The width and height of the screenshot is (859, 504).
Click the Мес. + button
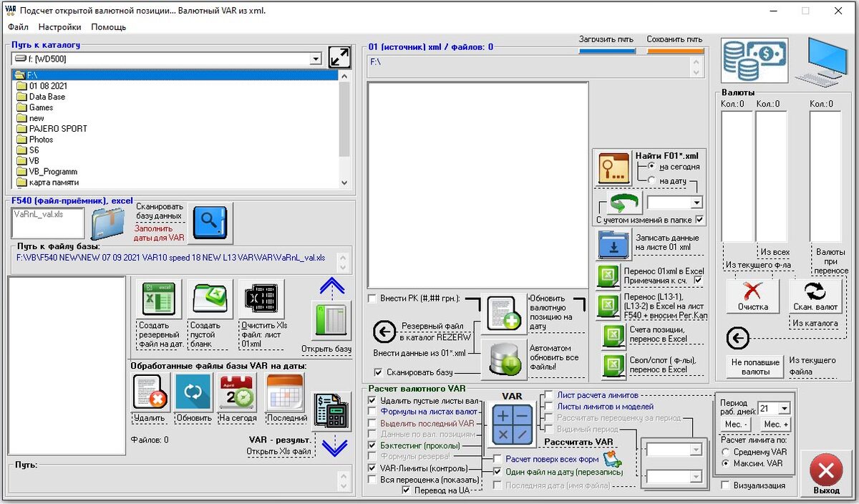tap(777, 425)
